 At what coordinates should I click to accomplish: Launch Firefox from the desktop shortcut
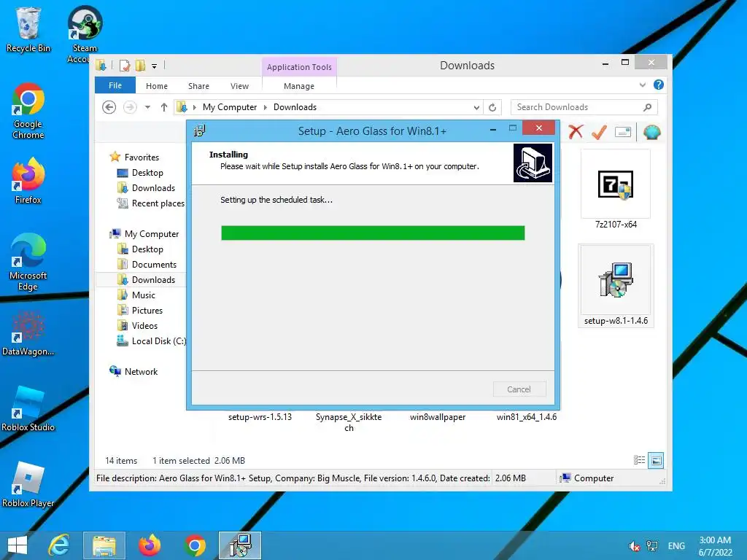point(28,181)
